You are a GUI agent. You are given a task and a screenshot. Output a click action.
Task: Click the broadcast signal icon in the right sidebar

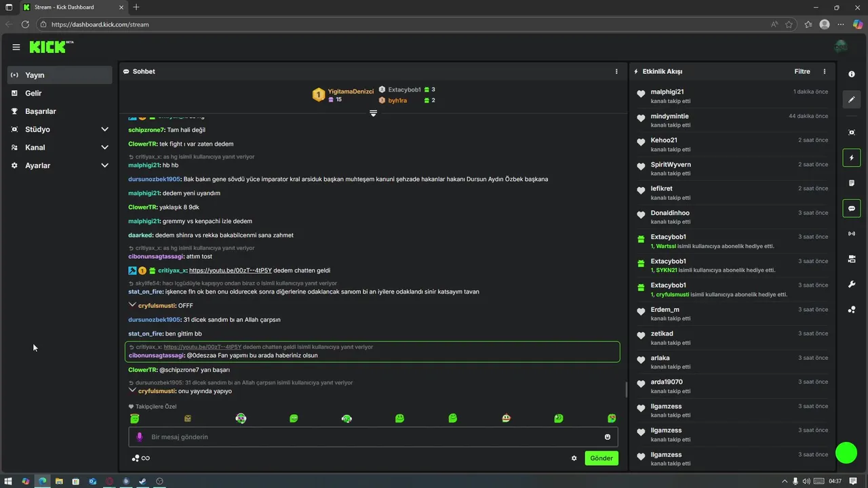click(852, 234)
